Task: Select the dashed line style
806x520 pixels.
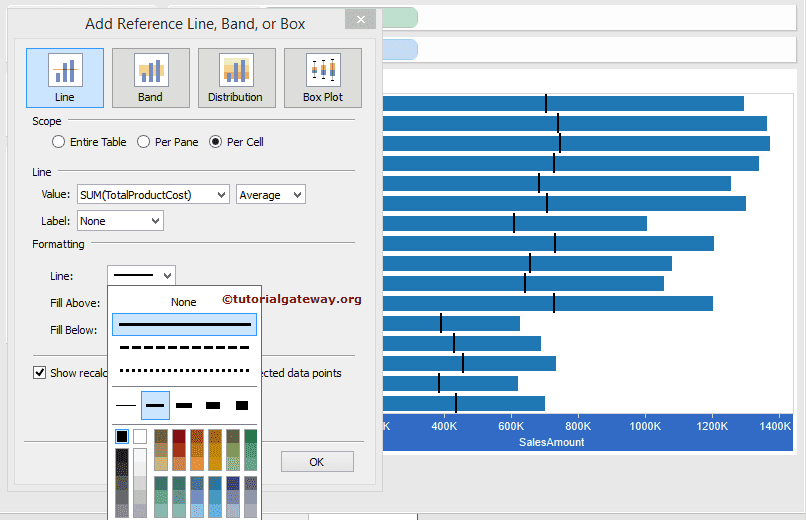Action: [x=184, y=347]
